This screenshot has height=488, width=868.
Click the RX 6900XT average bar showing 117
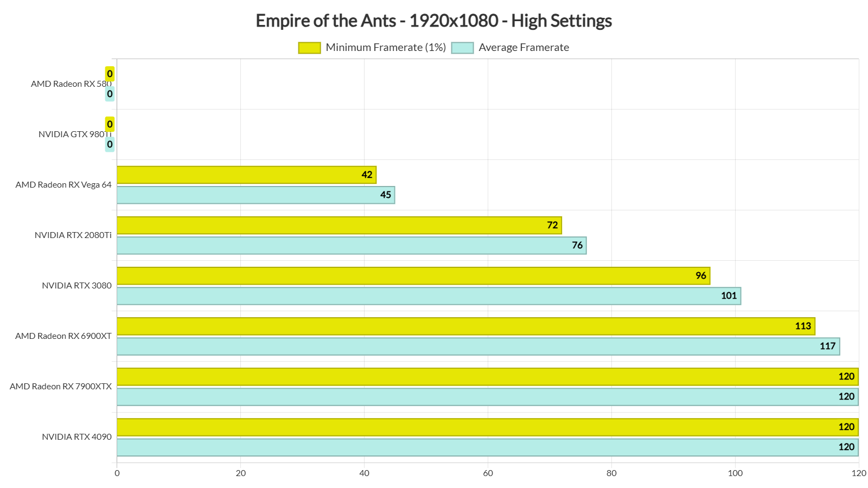[x=478, y=346]
